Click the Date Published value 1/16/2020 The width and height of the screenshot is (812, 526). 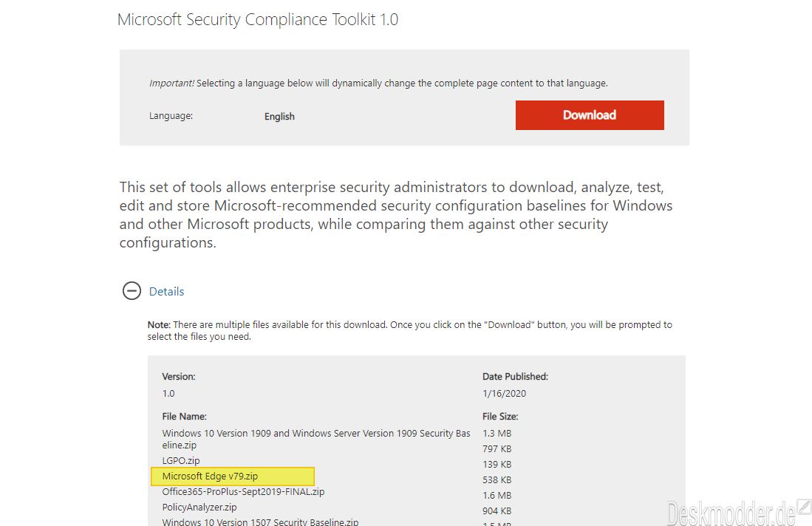504,394
